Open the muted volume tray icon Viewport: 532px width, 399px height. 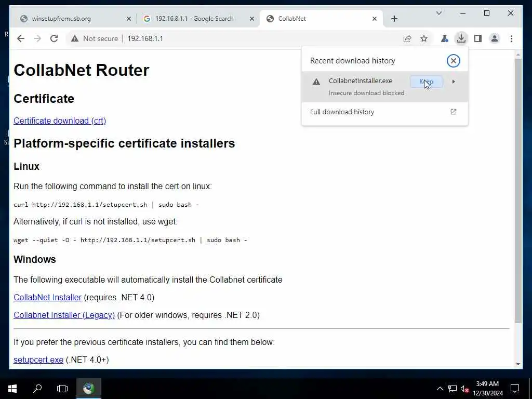(x=464, y=389)
